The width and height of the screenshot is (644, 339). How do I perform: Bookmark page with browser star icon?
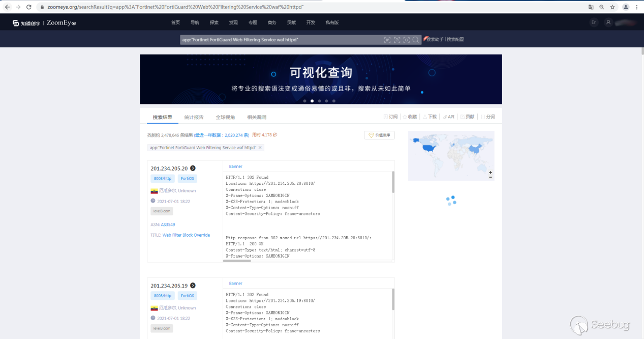(x=612, y=7)
